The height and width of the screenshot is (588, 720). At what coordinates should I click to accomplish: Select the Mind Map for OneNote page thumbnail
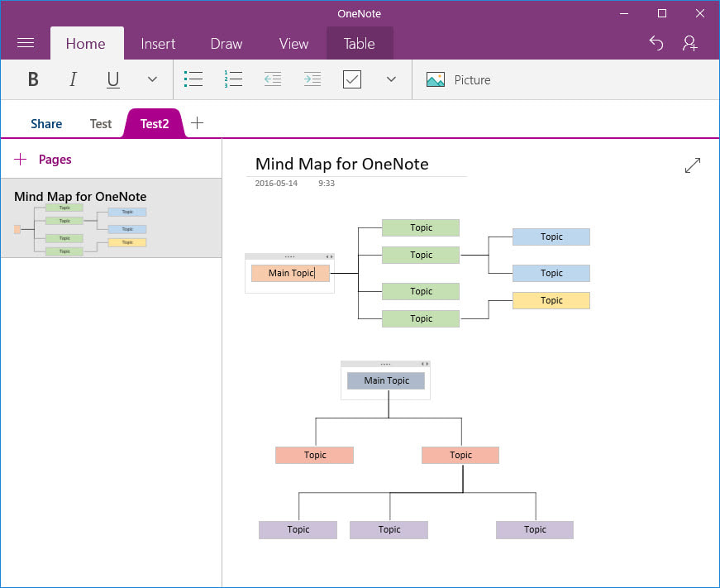point(111,218)
